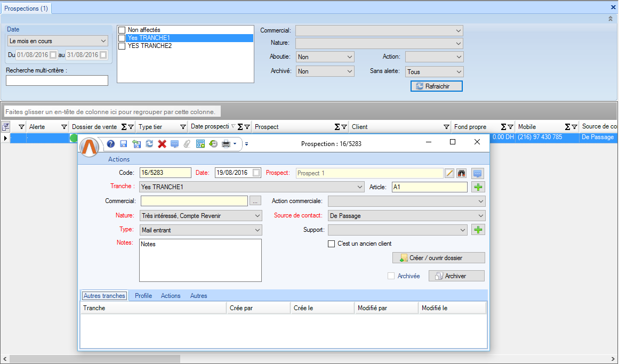
Task: Check the "Non affectés" checkbox
Action: 122,30
